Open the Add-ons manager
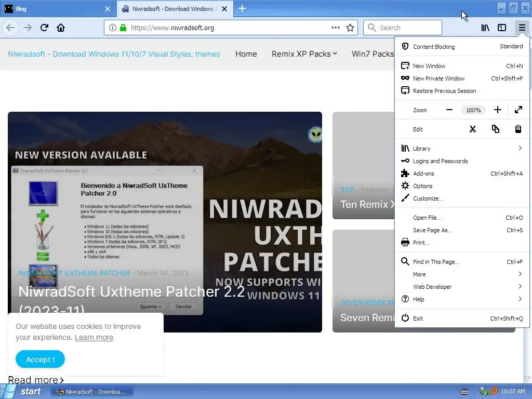Viewport: 532px width, 399px height. click(x=462, y=174)
